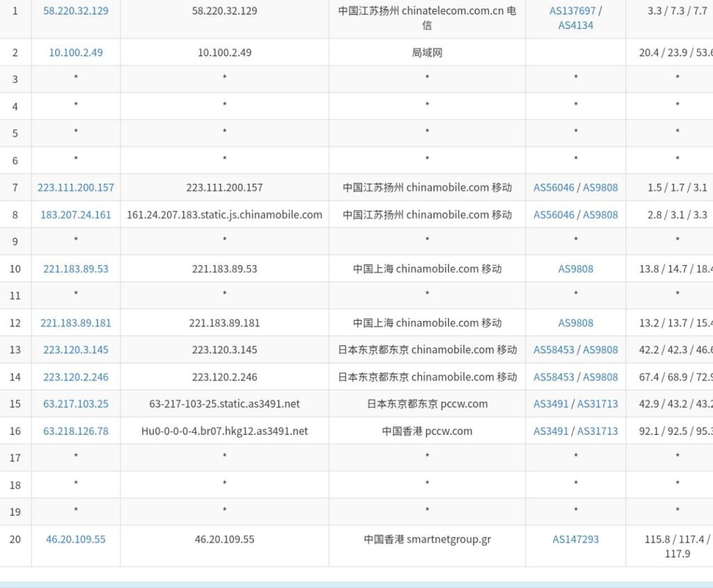The width and height of the screenshot is (713, 588).
Task: Click hop number 1 cell
Action: coord(15,11)
